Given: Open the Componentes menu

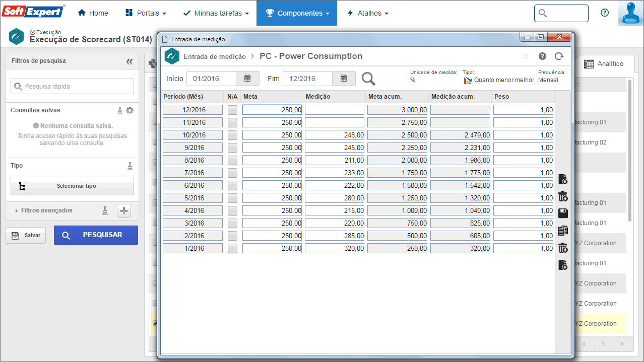Looking at the screenshot, I should [297, 13].
